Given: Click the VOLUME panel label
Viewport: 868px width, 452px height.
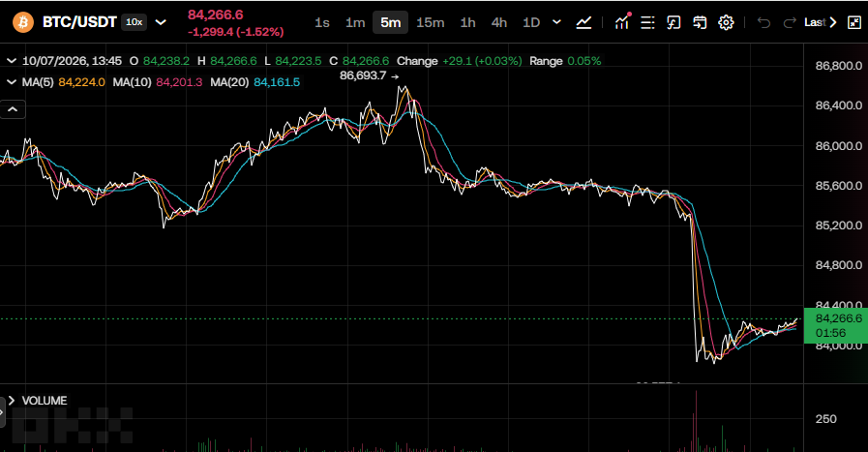Looking at the screenshot, I should [45, 400].
